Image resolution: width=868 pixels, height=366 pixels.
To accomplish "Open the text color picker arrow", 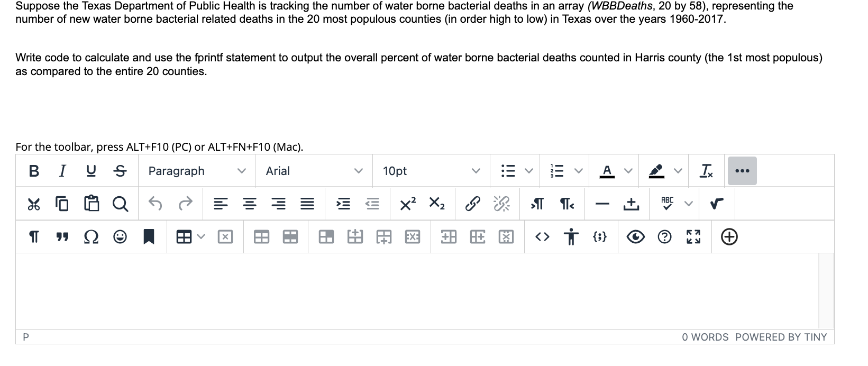I will [x=628, y=171].
